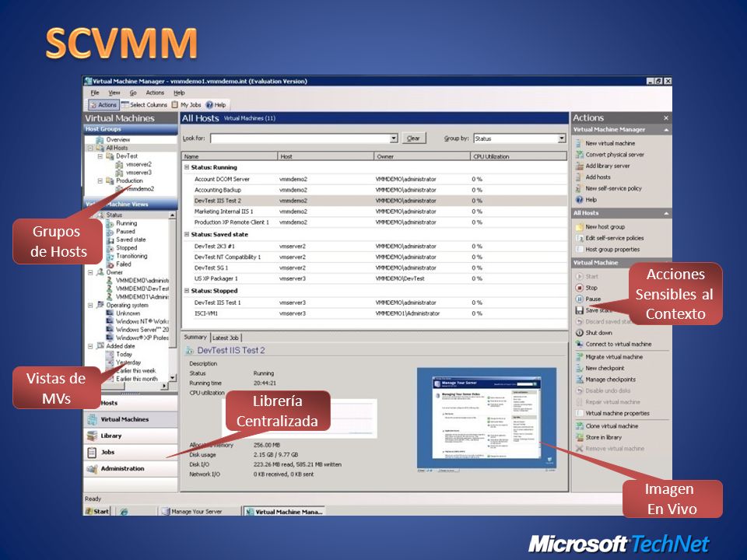Sort by the CPU Utilization column header

518,156
